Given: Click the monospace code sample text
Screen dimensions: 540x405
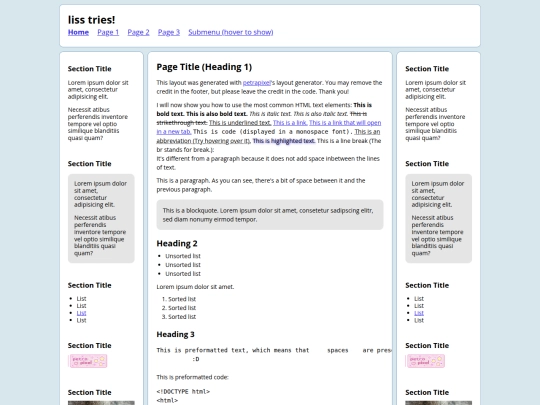Looking at the screenshot, I should [x=273, y=132].
